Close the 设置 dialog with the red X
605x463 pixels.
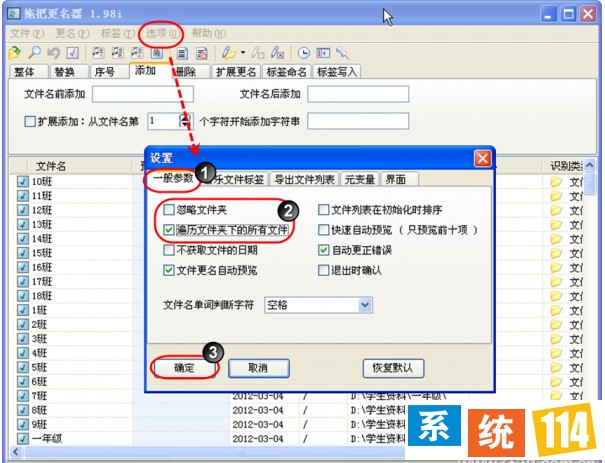tap(482, 158)
